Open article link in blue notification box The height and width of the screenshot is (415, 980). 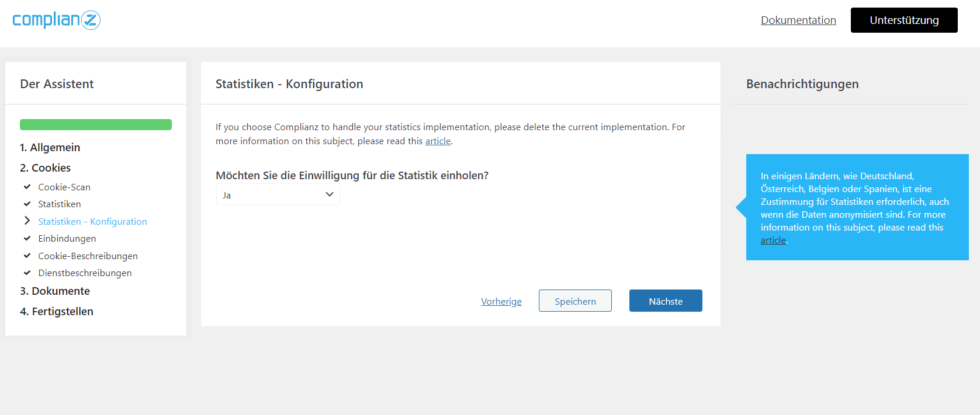[x=773, y=240]
